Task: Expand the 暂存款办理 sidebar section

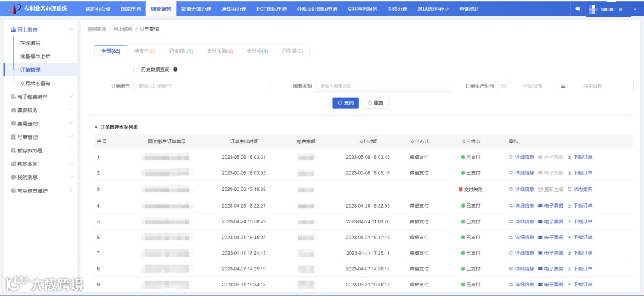Action: [x=72, y=150]
